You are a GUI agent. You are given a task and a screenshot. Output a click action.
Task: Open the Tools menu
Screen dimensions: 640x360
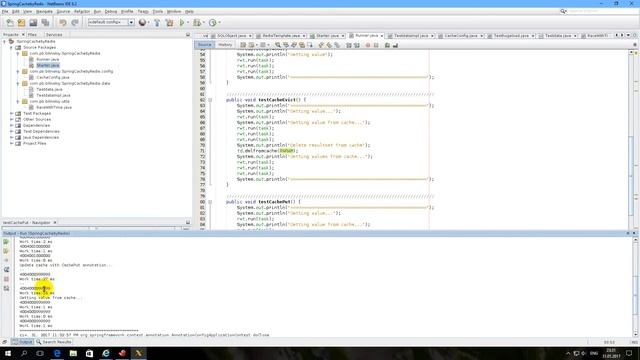pyautogui.click(x=158, y=11)
